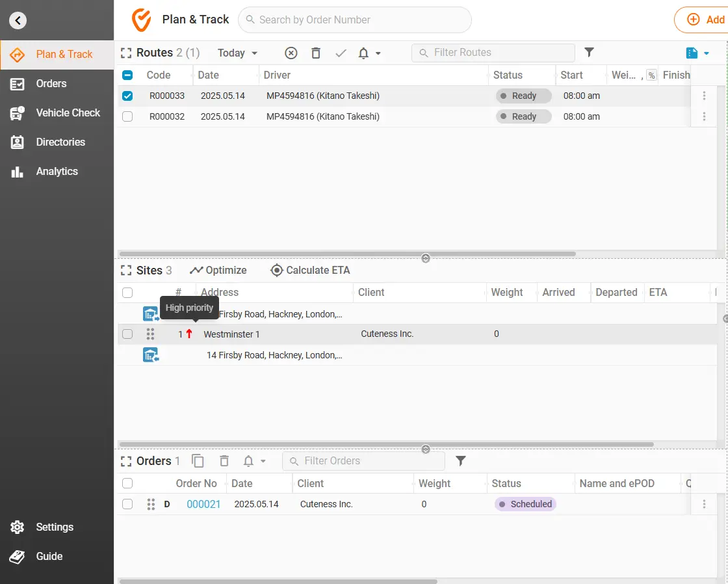
Task: Uncheck route R000033 checkbox
Action: pyautogui.click(x=127, y=96)
